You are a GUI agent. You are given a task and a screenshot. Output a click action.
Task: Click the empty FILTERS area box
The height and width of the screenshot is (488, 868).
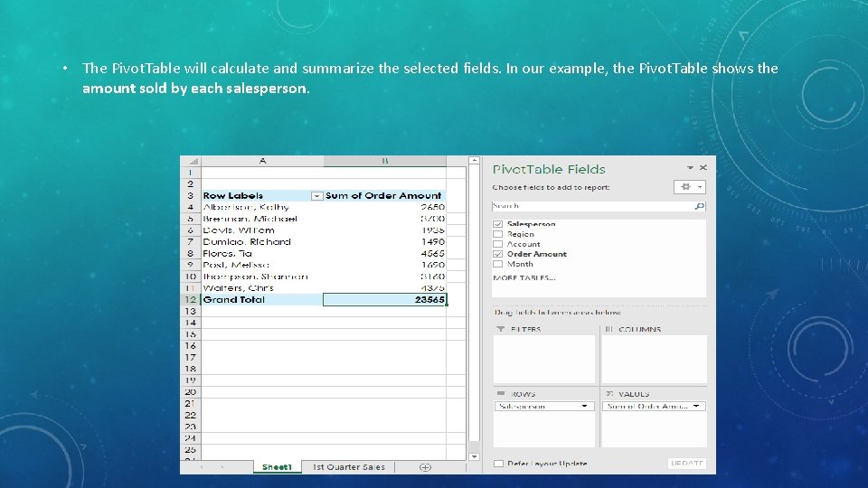pos(544,359)
